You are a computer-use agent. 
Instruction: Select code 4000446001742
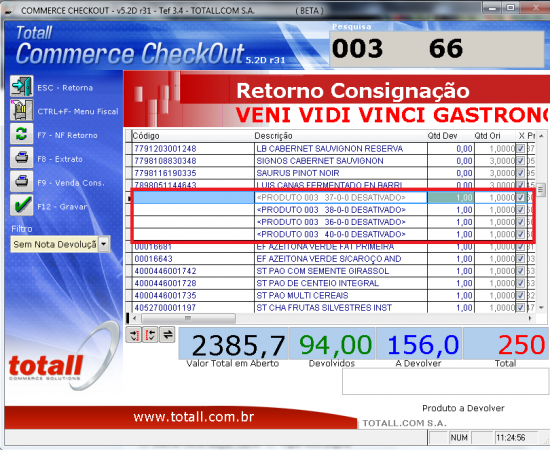tap(165, 271)
